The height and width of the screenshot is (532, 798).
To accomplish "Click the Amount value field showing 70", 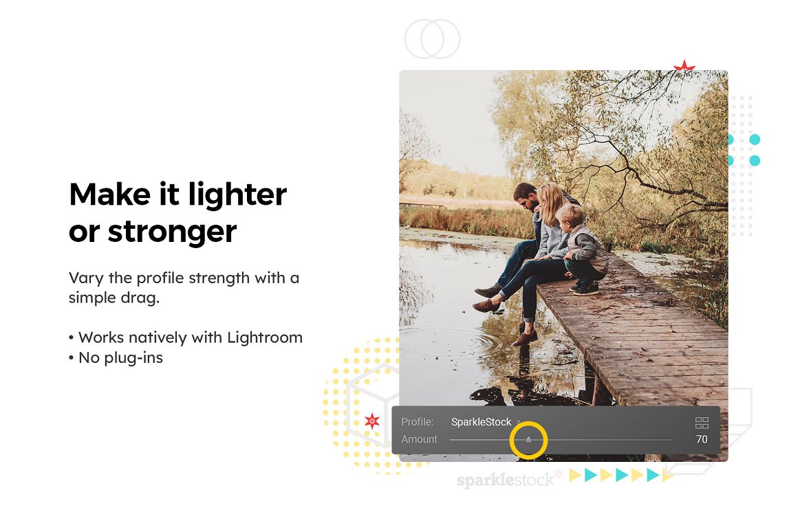I will 702,439.
